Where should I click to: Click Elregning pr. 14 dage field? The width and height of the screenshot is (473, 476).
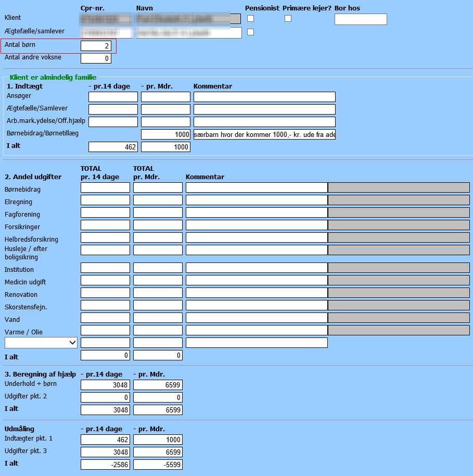pos(105,200)
